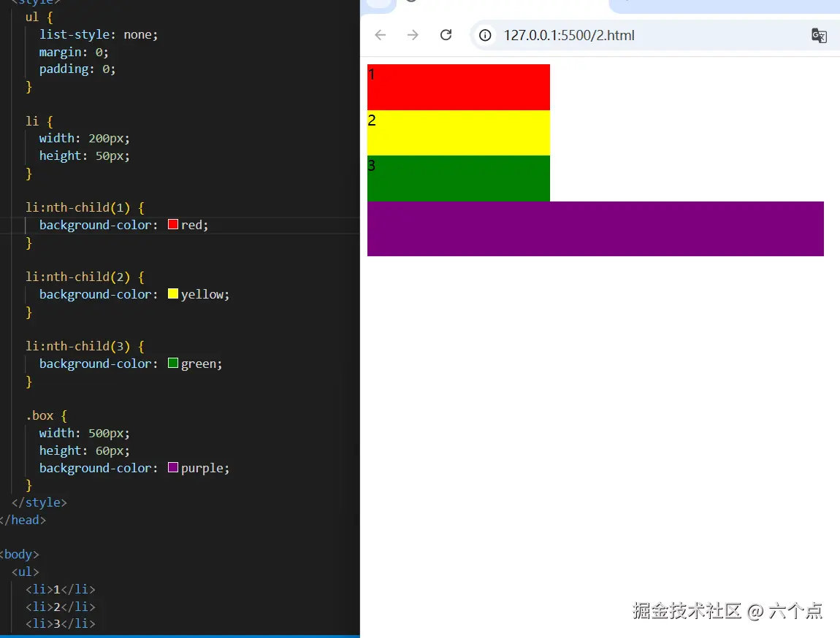
Task: Open purple color swatch in editor
Action: click(173, 467)
